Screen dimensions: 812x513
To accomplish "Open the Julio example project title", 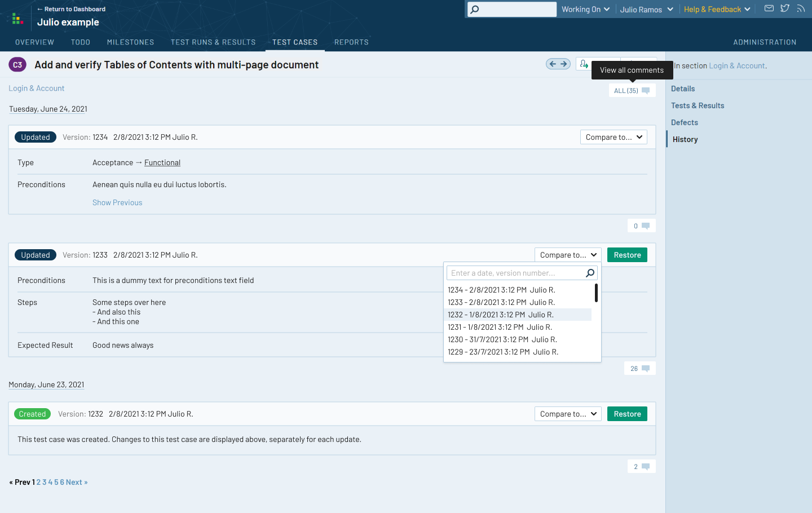I will 68,22.
